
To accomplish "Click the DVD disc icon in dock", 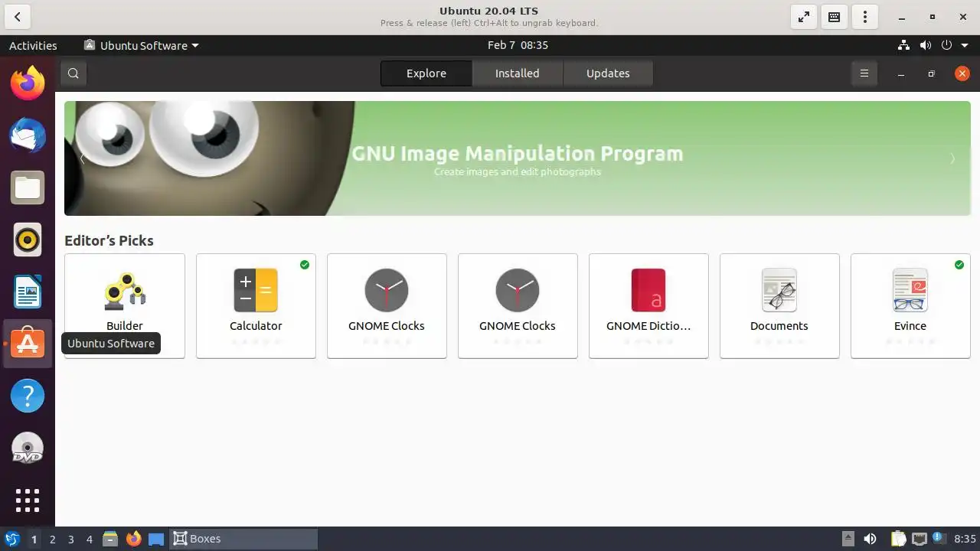I will [28, 448].
